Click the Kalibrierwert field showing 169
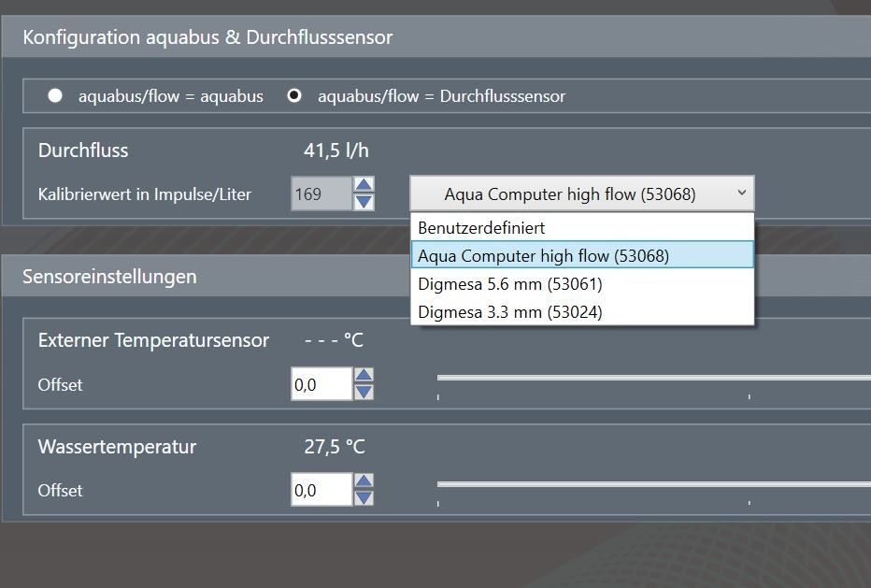The width and height of the screenshot is (871, 588). 321,194
